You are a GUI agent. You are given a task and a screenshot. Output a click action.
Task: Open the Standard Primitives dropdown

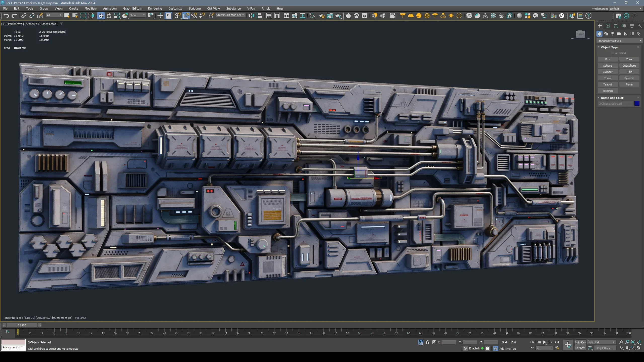619,41
